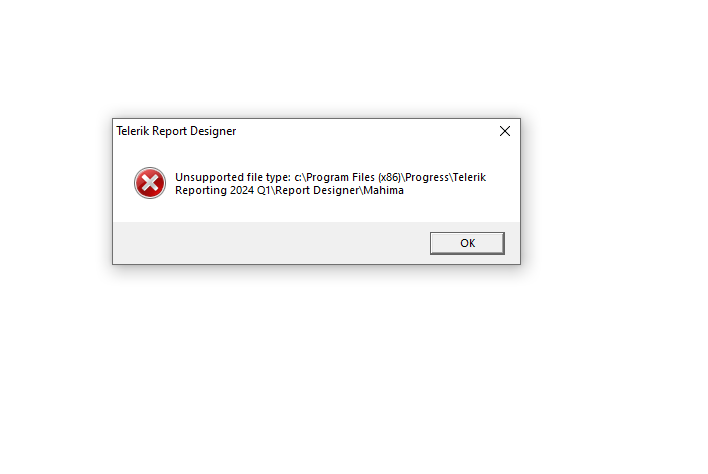
Task: Click the "Unsupported file type:" message text
Action: tap(233, 177)
